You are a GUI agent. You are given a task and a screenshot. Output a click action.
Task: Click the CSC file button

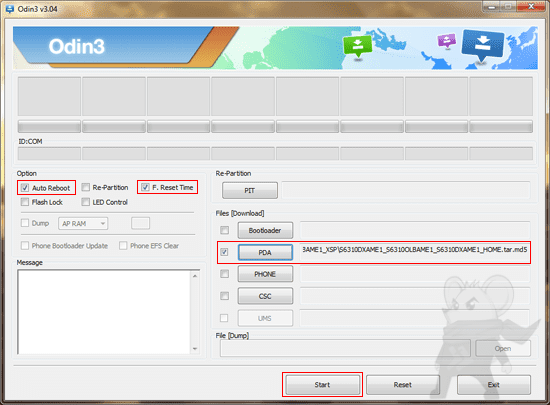(265, 296)
